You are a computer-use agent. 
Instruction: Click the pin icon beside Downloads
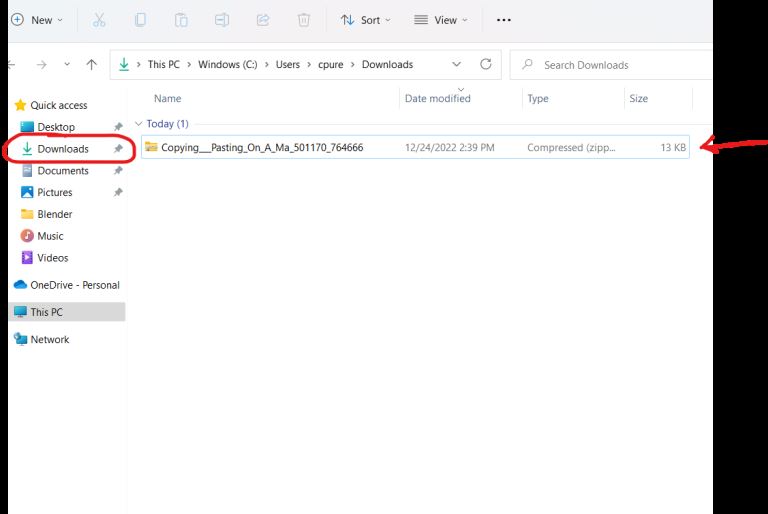click(x=118, y=148)
